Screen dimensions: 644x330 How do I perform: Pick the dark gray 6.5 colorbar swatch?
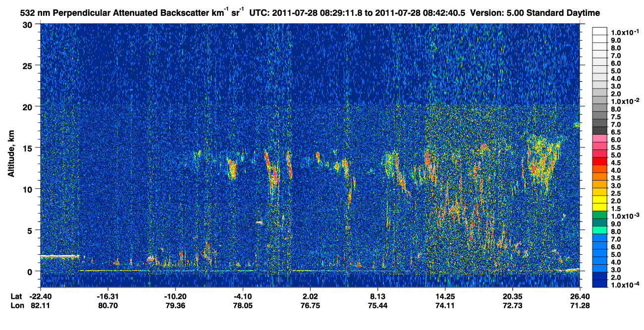[599, 132]
